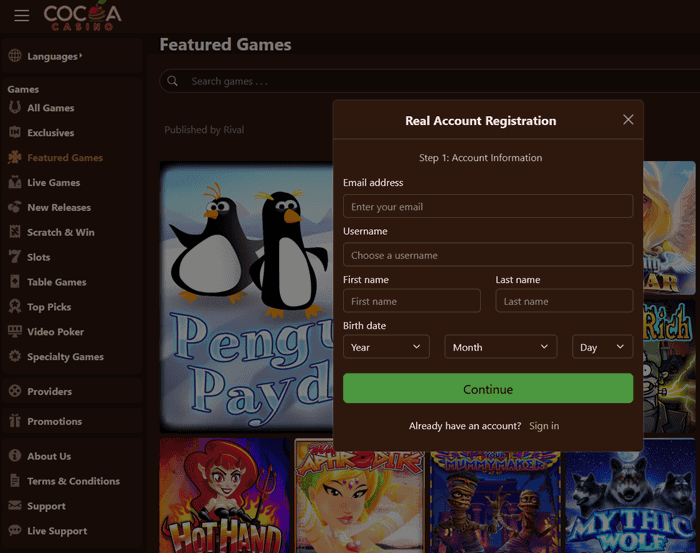Click the document icon for Terms & Conditions
Viewport: 700px width, 553px height.
point(15,481)
